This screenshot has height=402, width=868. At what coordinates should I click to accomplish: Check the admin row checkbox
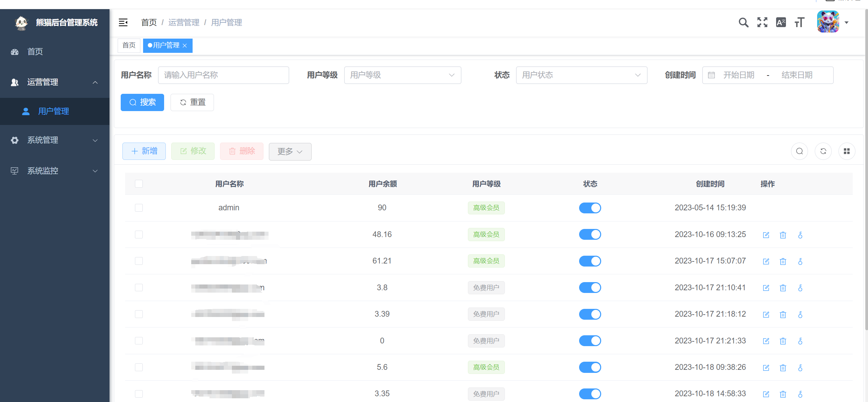(x=139, y=208)
